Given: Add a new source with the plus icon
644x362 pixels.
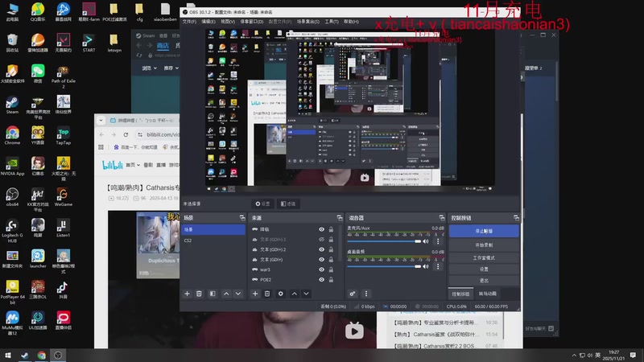Looking at the screenshot, I should point(255,294).
